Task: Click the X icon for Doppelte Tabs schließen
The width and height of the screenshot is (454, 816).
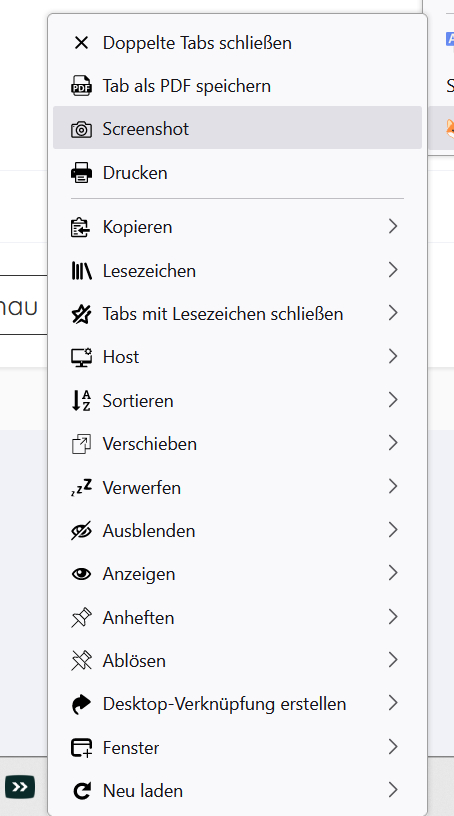Action: 81,43
